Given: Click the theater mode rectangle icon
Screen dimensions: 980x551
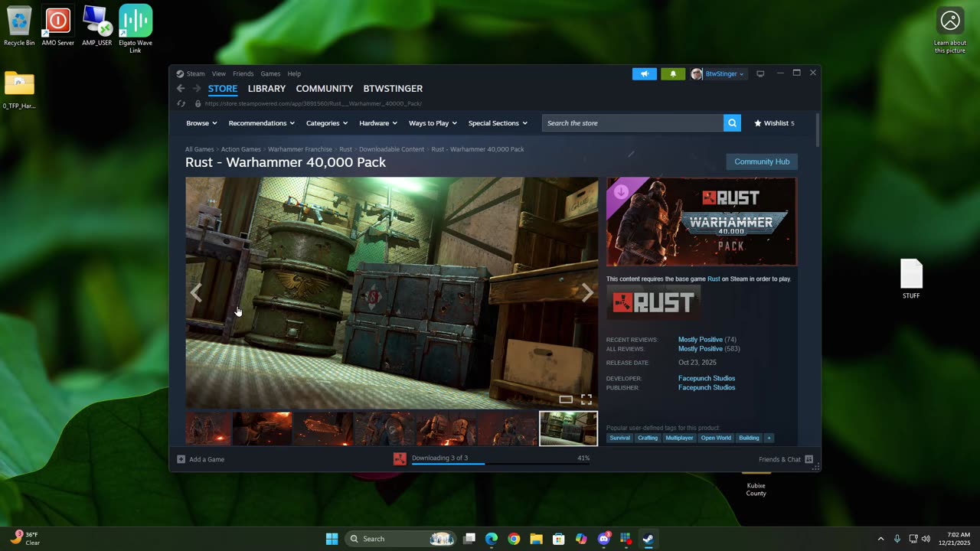Looking at the screenshot, I should [566, 399].
